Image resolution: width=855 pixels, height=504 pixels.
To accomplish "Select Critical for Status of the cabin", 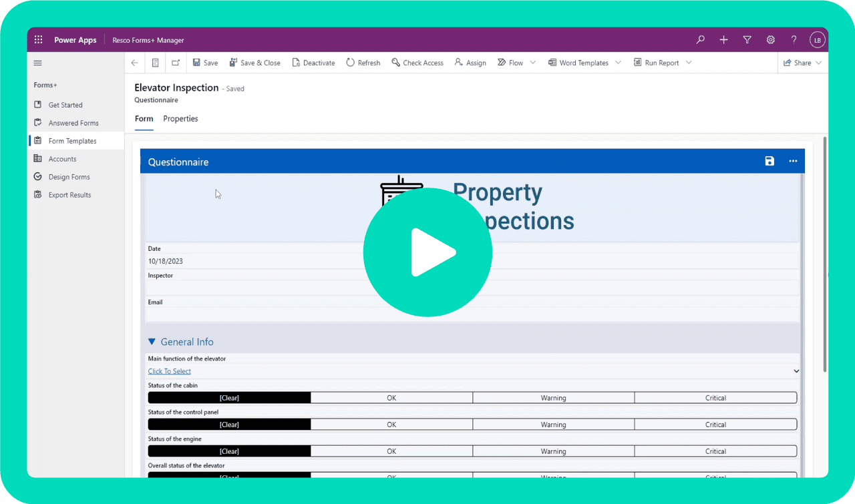I will coord(715,398).
